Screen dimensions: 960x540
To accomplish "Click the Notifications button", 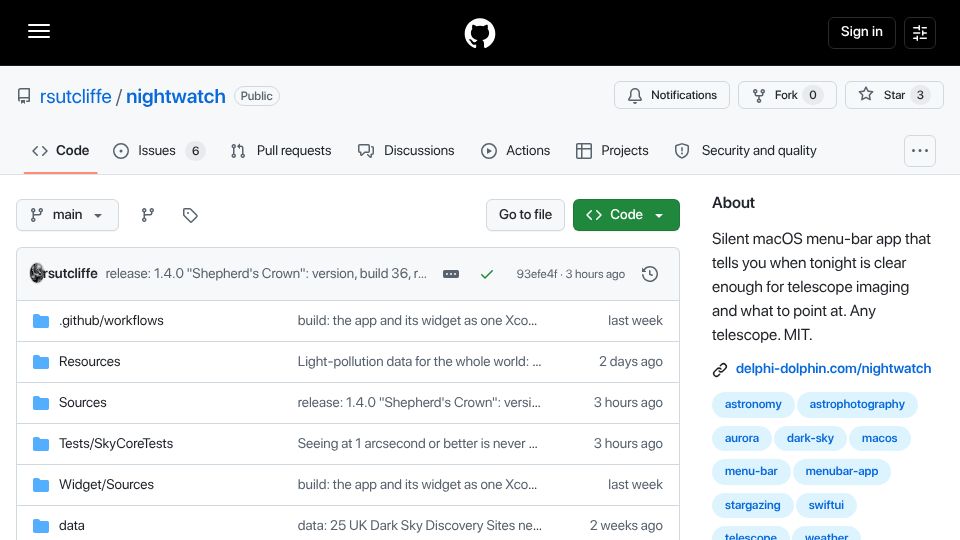I will click(672, 95).
